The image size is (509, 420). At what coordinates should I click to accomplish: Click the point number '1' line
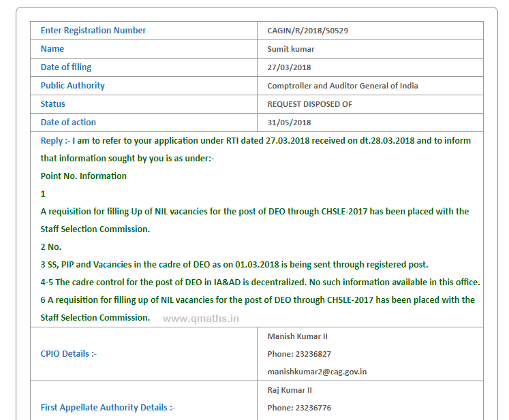click(43, 194)
